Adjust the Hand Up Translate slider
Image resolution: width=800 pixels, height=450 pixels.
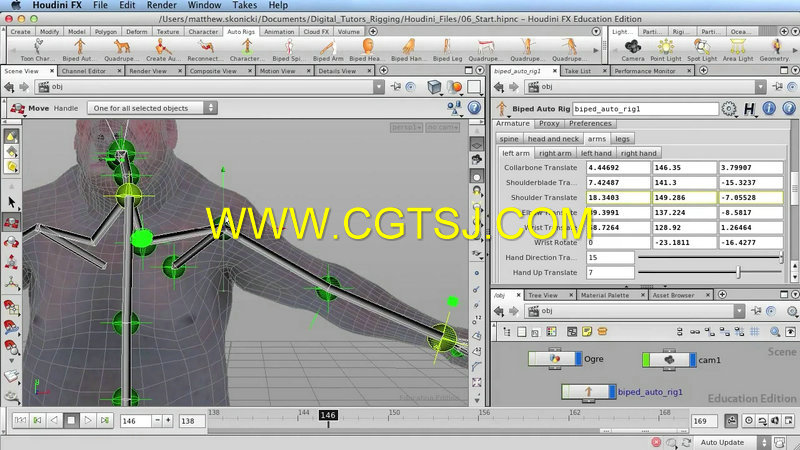(x=711, y=272)
